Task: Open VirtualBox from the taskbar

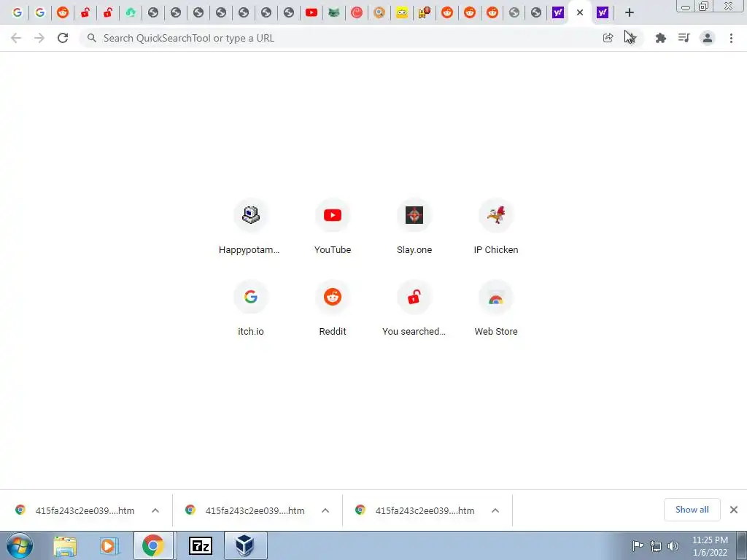Action: tap(245, 545)
